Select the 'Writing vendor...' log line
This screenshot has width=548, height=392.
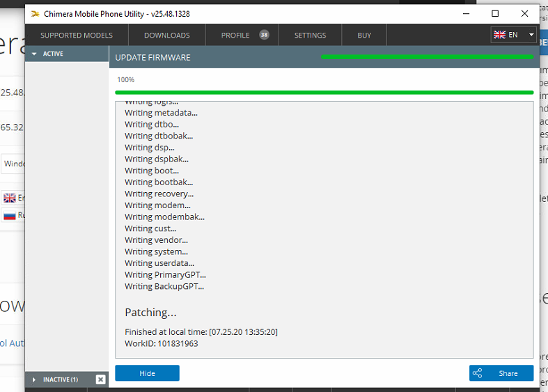pyautogui.click(x=156, y=240)
